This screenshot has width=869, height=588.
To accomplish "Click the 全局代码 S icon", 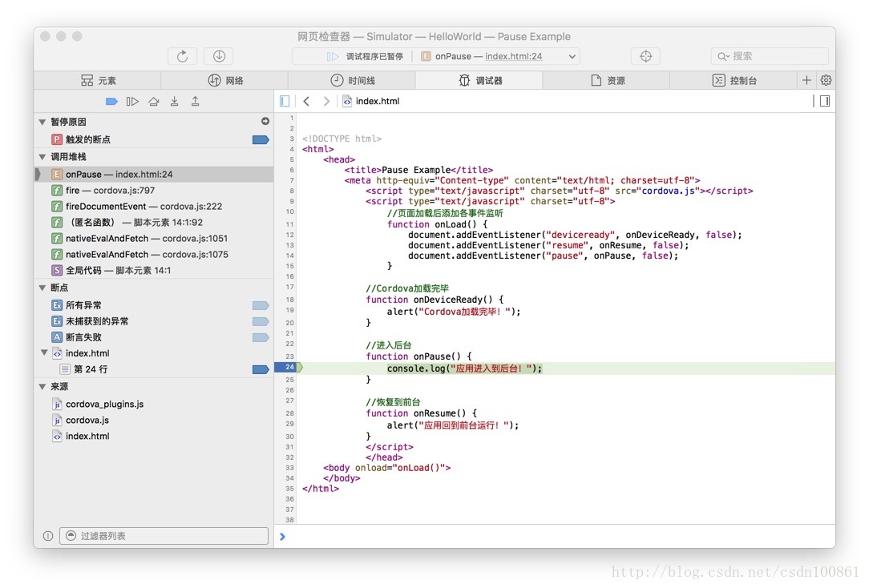I will [57, 271].
